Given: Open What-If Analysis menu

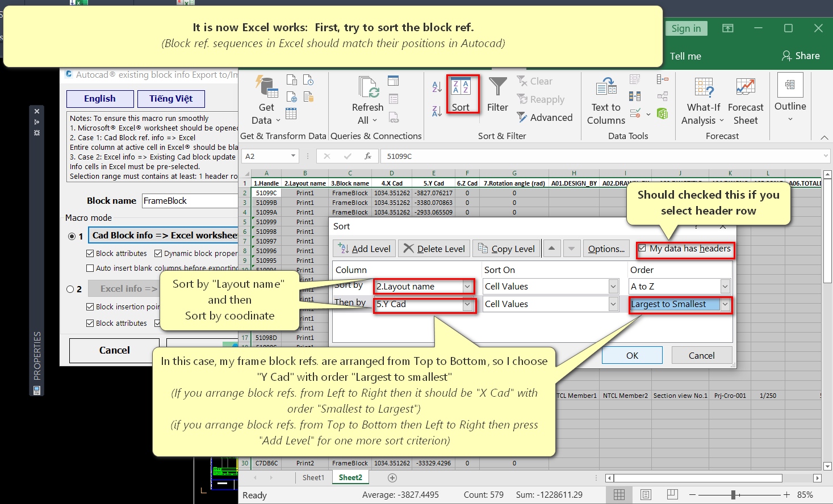Looking at the screenshot, I should (703, 100).
